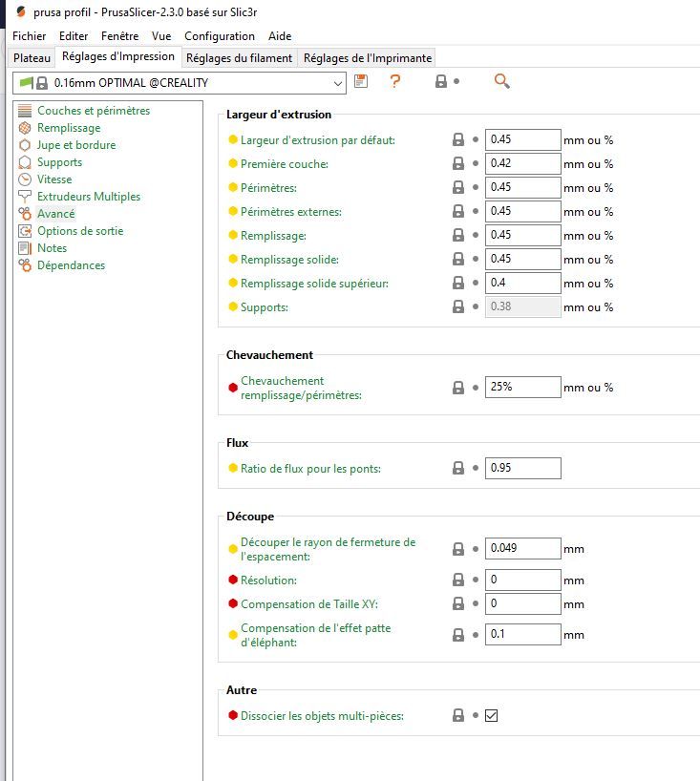
Task: Open the Editer menu
Action: point(74,36)
